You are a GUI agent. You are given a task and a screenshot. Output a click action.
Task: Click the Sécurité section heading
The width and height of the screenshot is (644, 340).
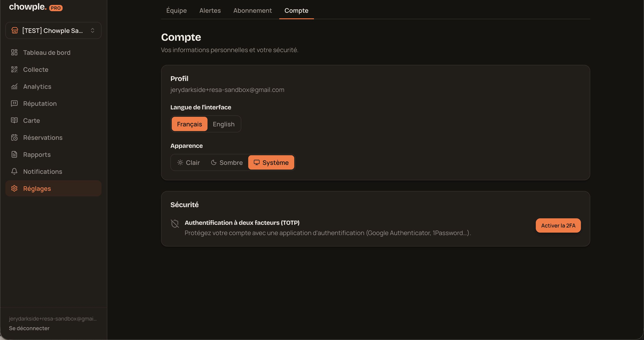[x=184, y=205]
